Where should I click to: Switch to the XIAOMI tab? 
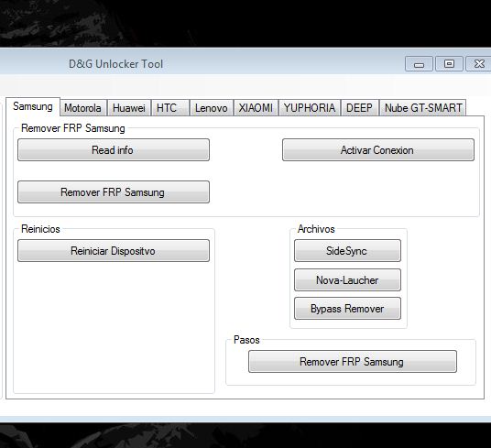click(256, 108)
